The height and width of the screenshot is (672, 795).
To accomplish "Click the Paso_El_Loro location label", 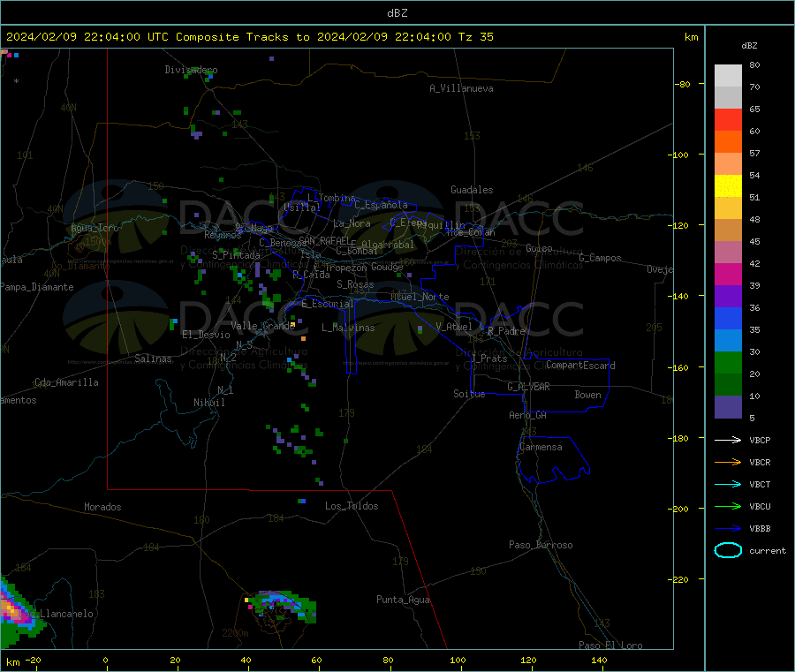I will point(610,646).
